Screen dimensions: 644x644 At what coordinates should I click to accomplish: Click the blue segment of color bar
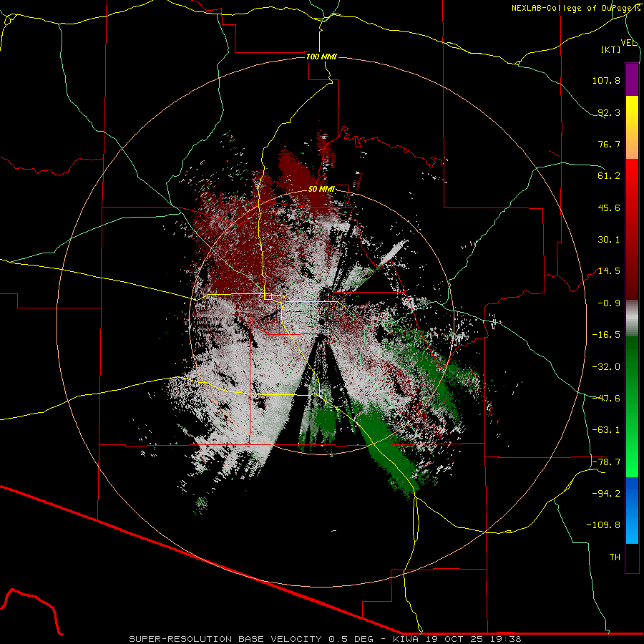(x=632, y=510)
